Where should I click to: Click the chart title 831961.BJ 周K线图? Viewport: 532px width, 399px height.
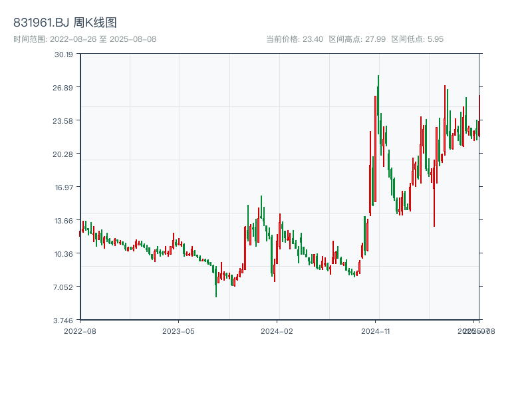65,23
